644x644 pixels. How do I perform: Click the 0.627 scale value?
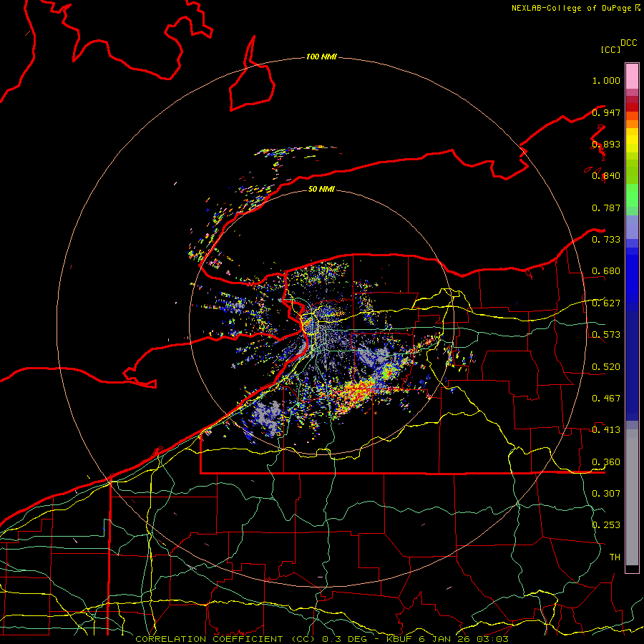606,303
